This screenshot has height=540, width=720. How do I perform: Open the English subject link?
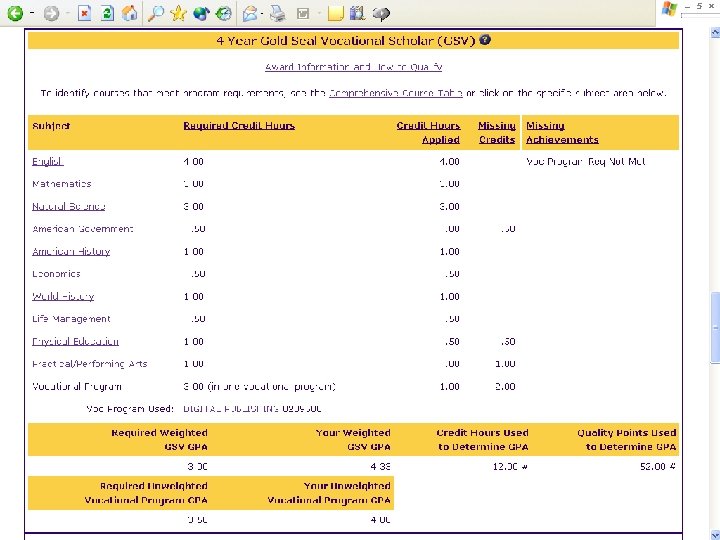(x=48, y=161)
